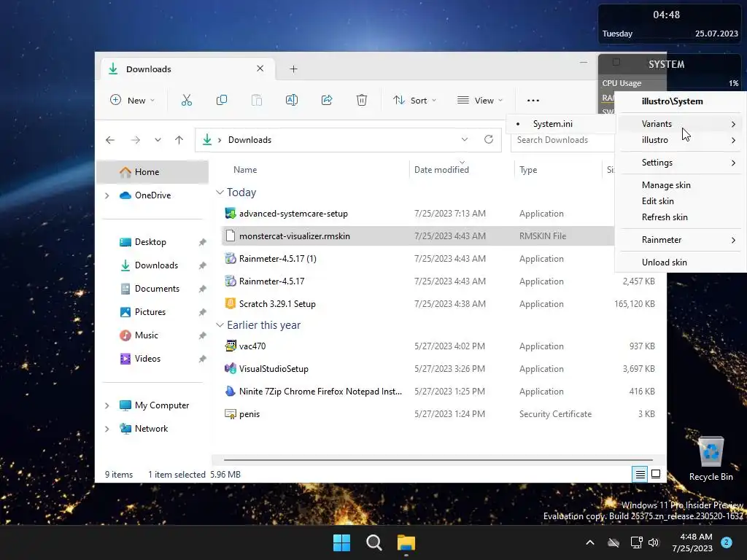
Task: Open the Variants submenu
Action: click(x=681, y=124)
